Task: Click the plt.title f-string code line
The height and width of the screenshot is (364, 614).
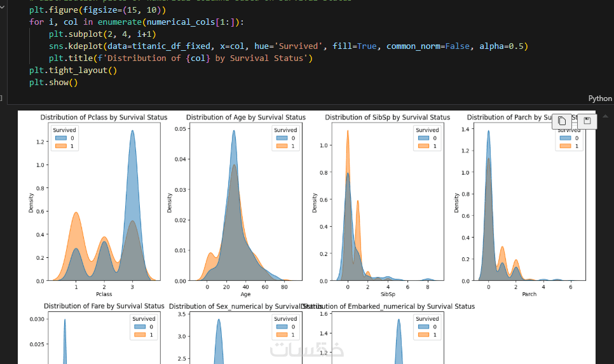Action: pyautogui.click(x=181, y=58)
